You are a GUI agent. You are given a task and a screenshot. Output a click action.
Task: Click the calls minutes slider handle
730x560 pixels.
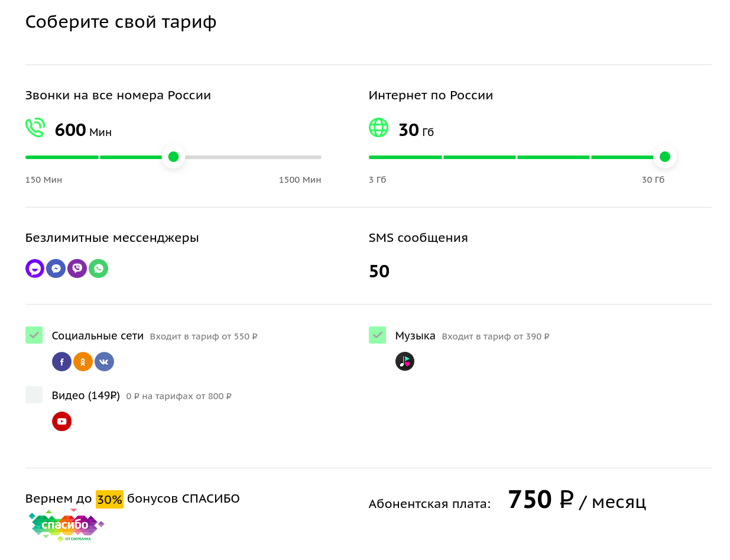click(x=173, y=157)
